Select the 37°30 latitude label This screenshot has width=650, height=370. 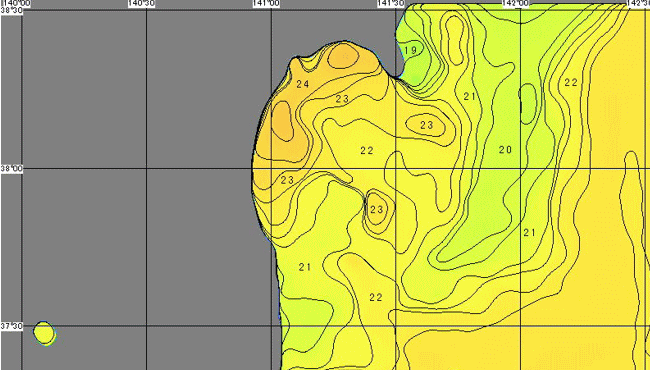[11, 326]
